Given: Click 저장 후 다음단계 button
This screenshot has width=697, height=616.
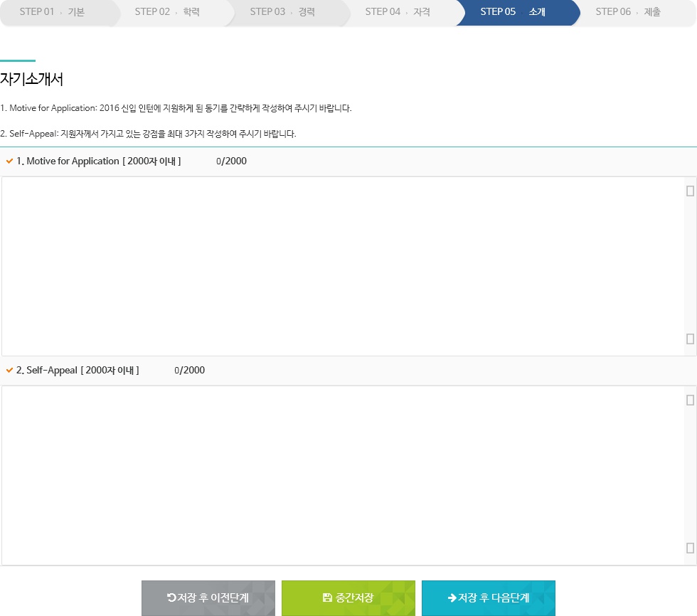Looking at the screenshot, I should point(489,598).
